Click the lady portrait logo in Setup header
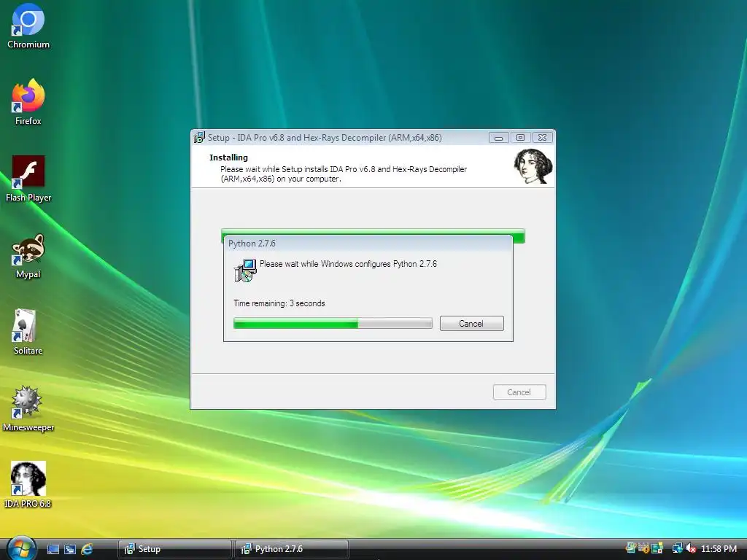 click(533, 166)
